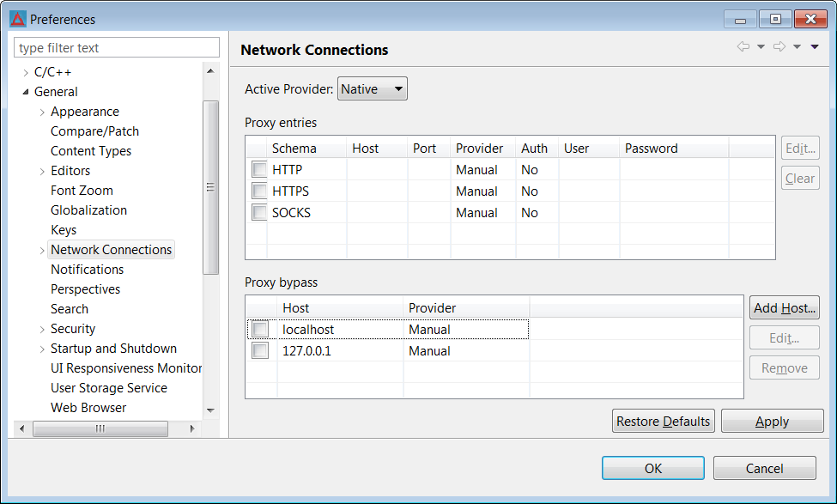This screenshot has width=837, height=504.
Task: Open the back history dropdown arrow
Action: tap(761, 47)
